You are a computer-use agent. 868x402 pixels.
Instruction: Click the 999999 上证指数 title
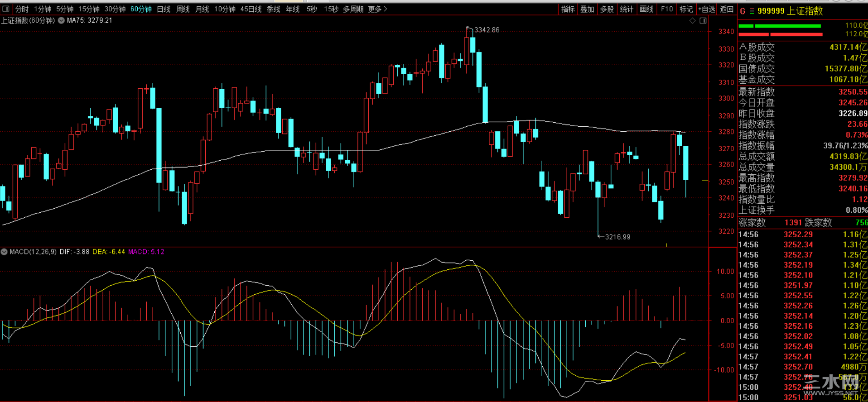coord(790,11)
